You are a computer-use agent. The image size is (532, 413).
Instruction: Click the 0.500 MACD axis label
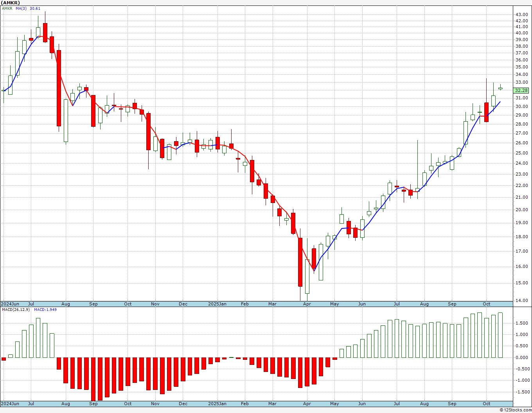point(521,346)
